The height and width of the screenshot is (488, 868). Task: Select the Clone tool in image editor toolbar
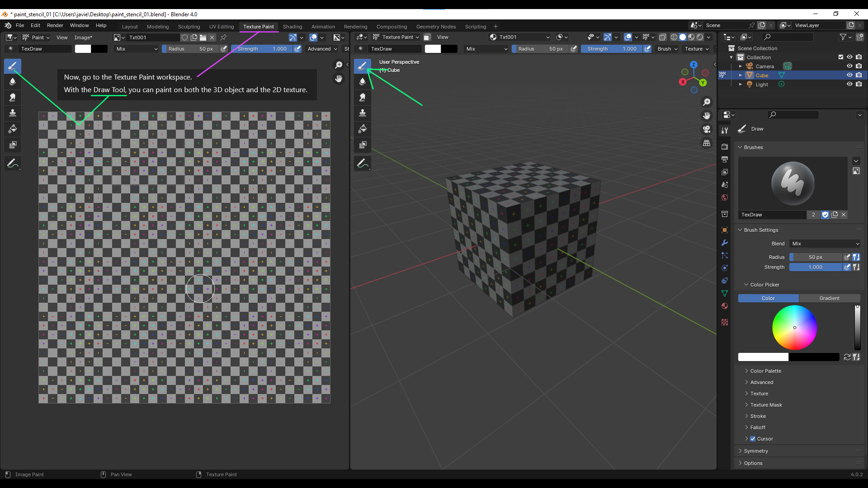click(x=13, y=113)
